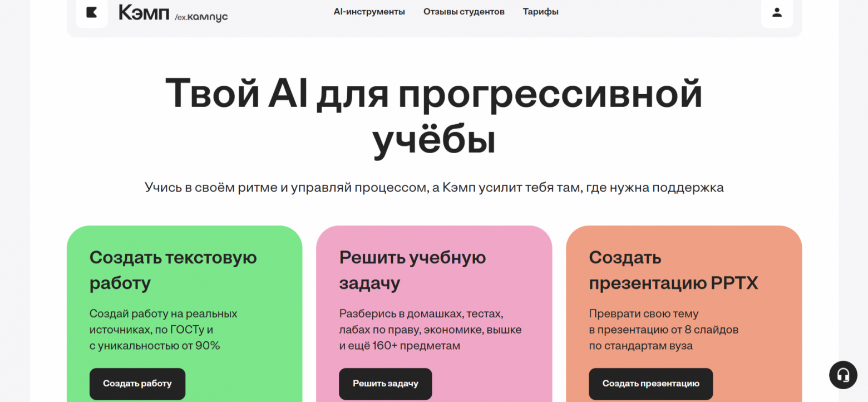Click the black Кэмп "К" logo icon

(91, 12)
